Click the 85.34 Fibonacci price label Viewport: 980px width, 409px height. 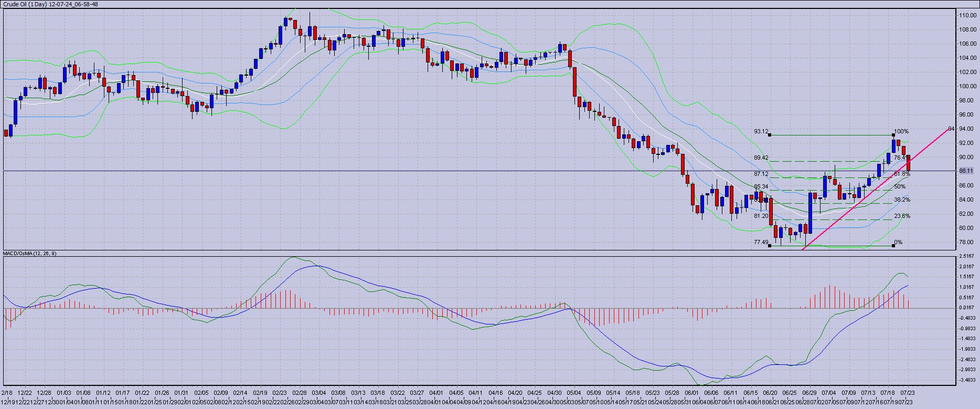click(761, 186)
